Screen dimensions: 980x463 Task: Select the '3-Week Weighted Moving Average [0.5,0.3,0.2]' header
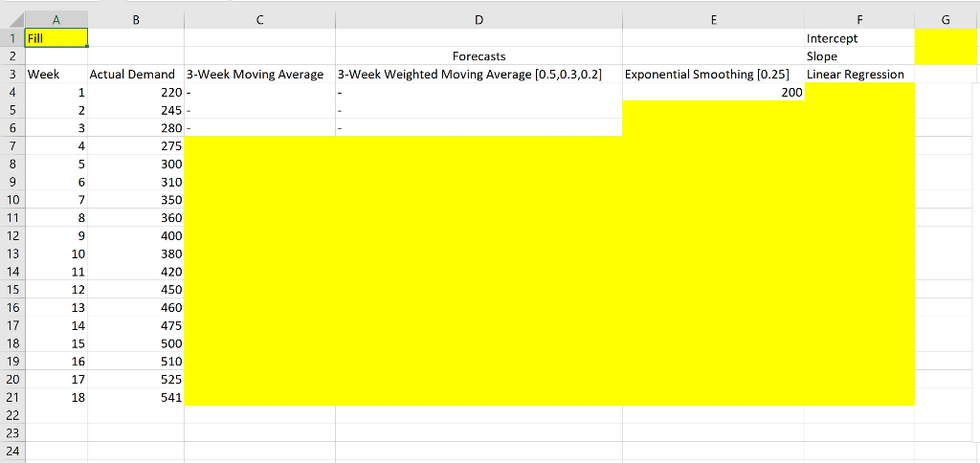479,75
